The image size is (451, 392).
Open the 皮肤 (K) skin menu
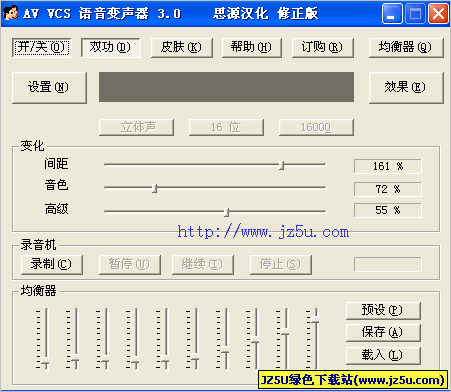click(x=182, y=47)
